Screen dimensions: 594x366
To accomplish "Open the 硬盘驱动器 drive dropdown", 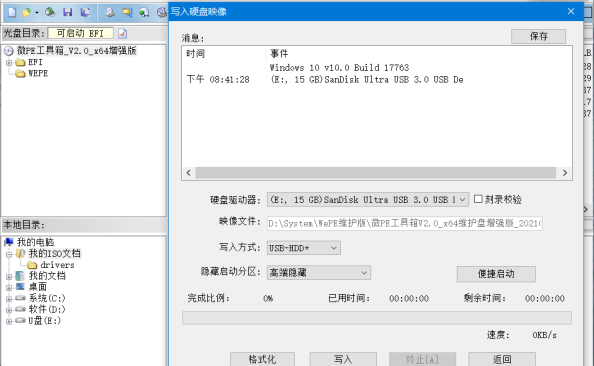I will coord(368,200).
